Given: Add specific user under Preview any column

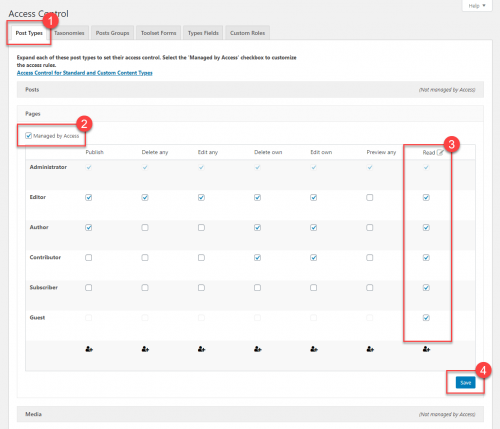Looking at the screenshot, I should pyautogui.click(x=370, y=349).
